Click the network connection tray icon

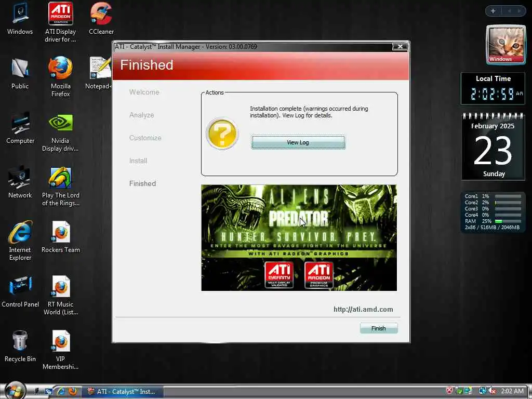tap(482, 391)
